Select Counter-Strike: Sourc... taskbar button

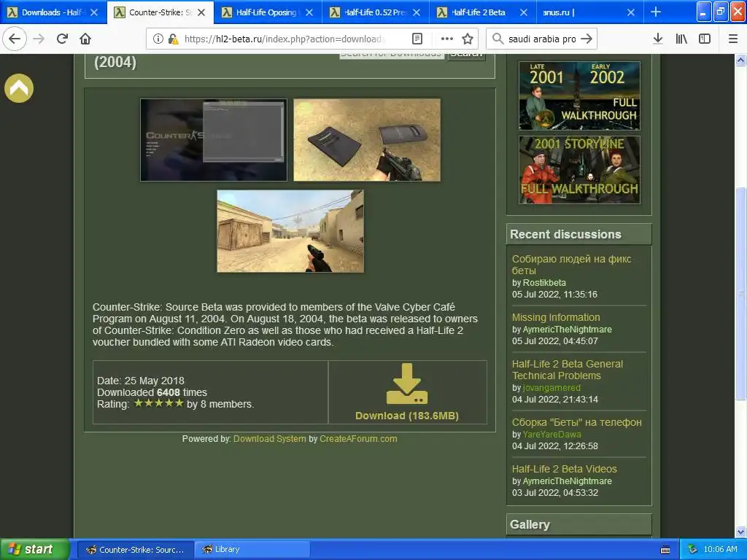point(135,550)
